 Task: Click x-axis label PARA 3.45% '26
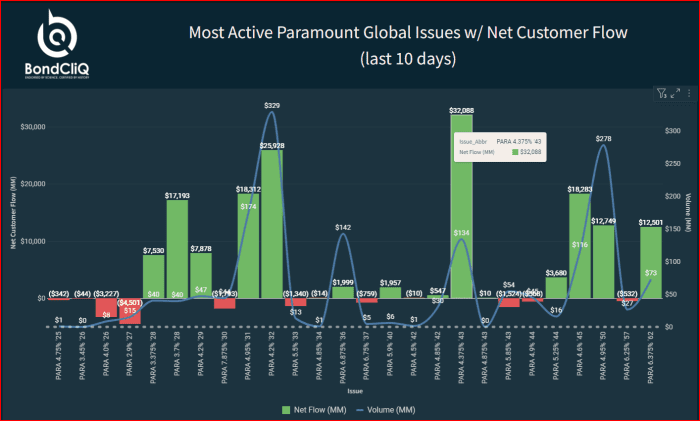point(83,356)
